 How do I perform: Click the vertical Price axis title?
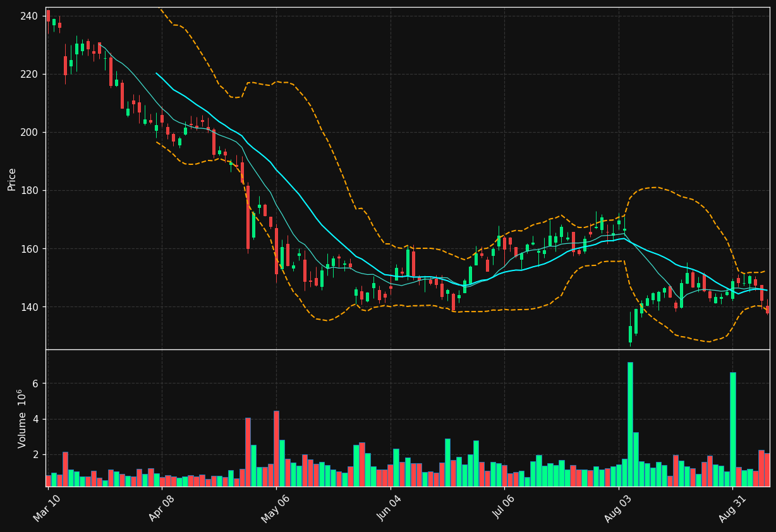[12, 179]
